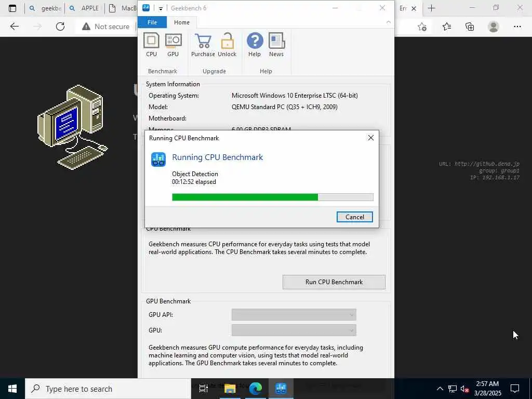Click the retro computer error illustration
The width and height of the screenshot is (532, 399).
tap(72, 127)
